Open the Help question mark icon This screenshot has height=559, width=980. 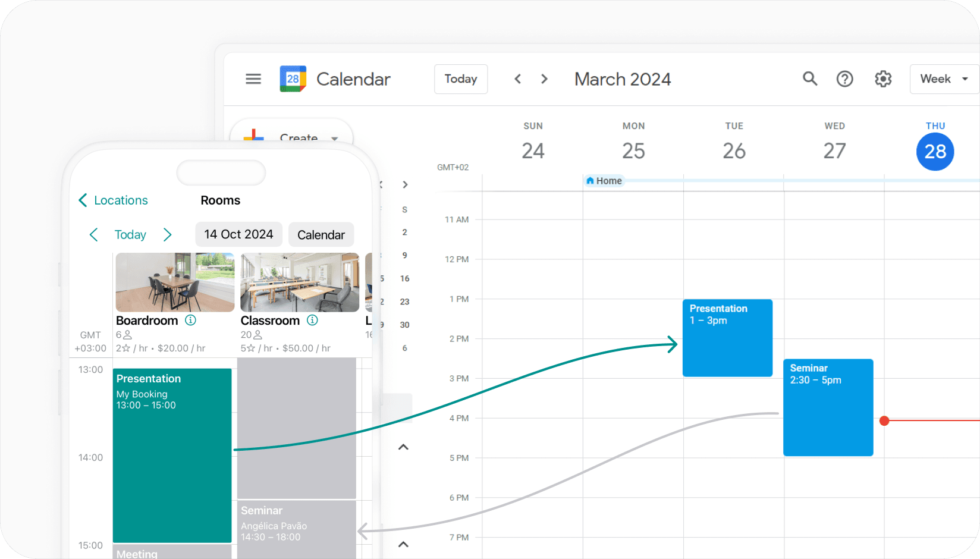[844, 78]
